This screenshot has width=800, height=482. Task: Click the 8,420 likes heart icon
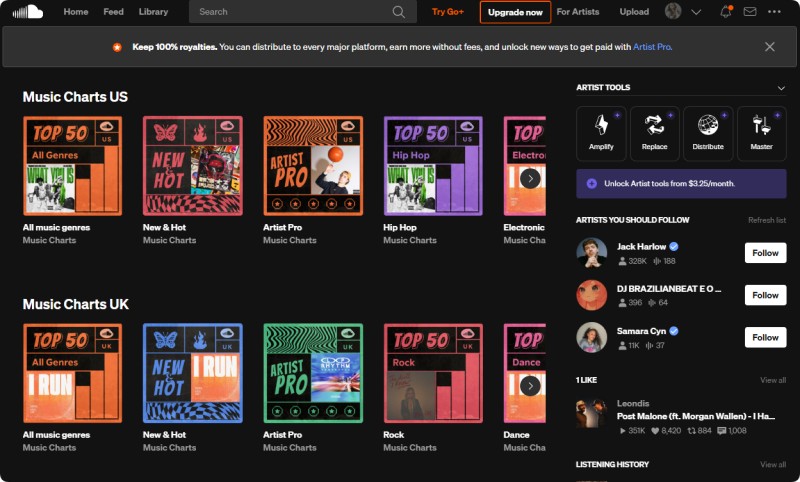tap(655, 430)
